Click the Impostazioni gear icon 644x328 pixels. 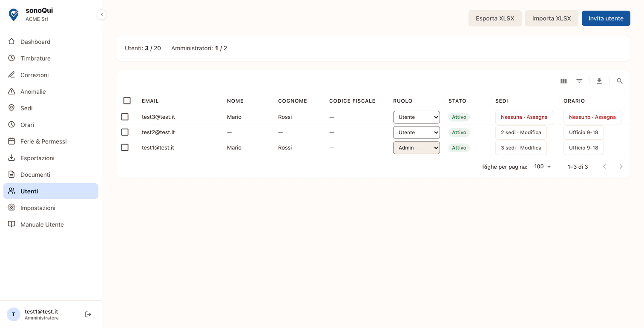pos(11,208)
